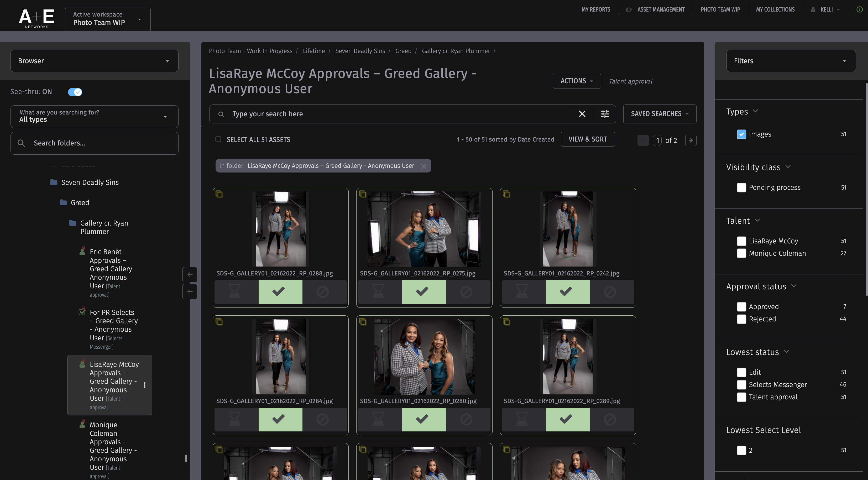Open the MY COLLECTIONS menu
This screenshot has height=480, width=868.
click(x=775, y=9)
